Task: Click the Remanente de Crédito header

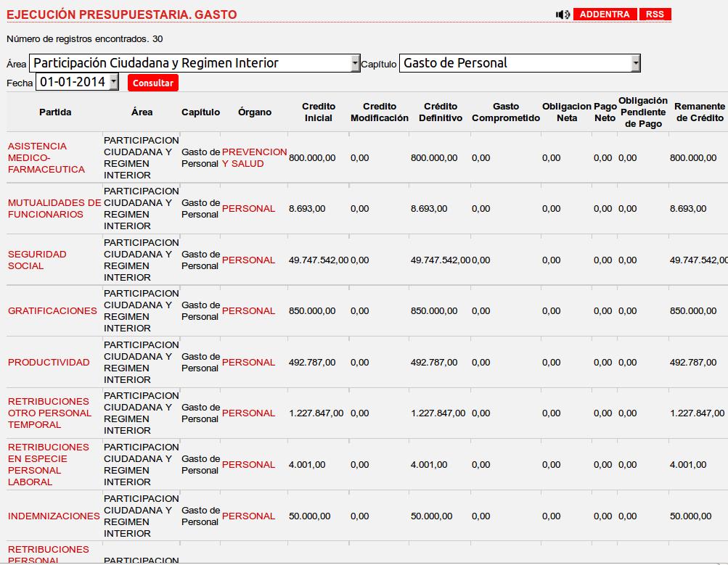Action: 699,112
